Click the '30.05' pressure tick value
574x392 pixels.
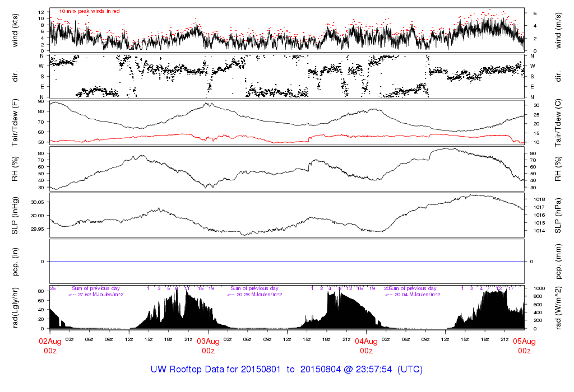(x=38, y=202)
